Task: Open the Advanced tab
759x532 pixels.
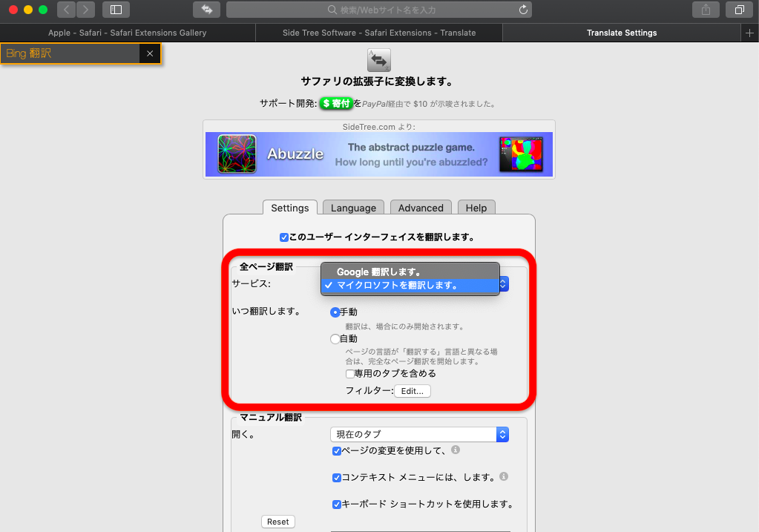Action: click(421, 208)
